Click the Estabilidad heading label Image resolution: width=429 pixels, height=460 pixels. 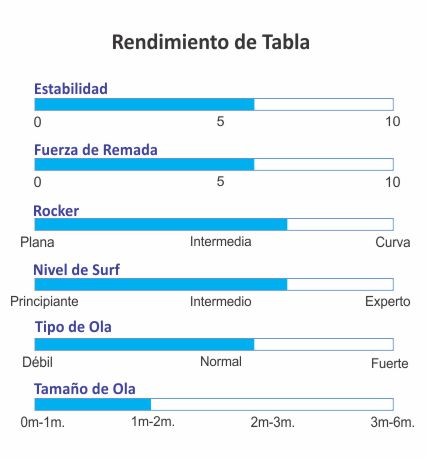71,89
